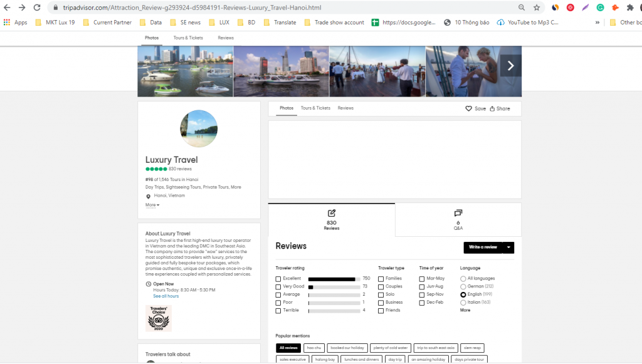Open the Grammarly extension icon
The image size is (642, 364).
coord(600,8)
